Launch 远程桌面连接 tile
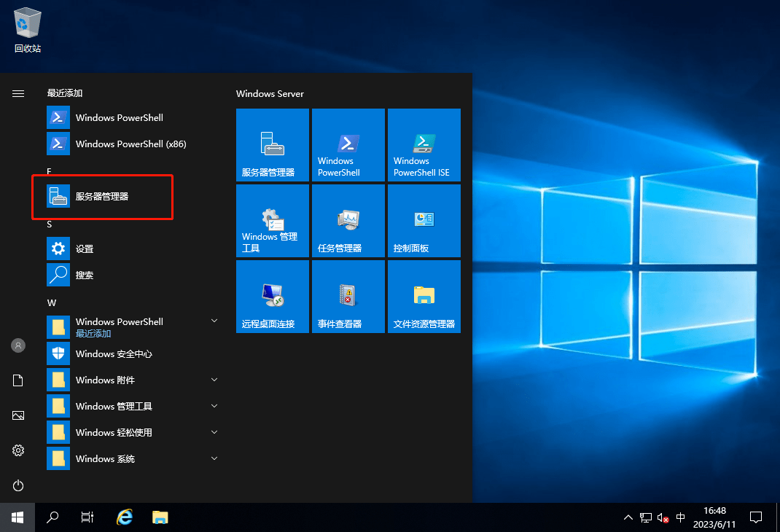The height and width of the screenshot is (532, 780). click(x=273, y=297)
